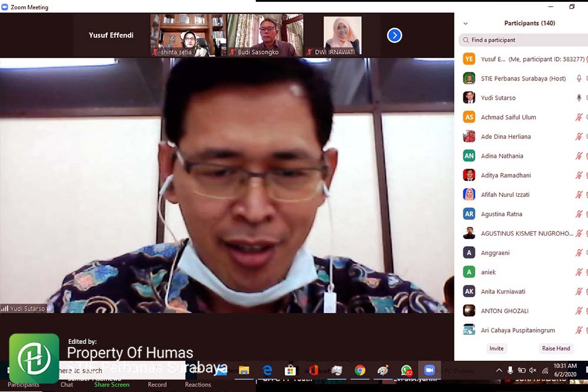Image resolution: width=588 pixels, height=392 pixels.
Task: Select the Yusuf Effendi video tile
Action: pyautogui.click(x=111, y=35)
